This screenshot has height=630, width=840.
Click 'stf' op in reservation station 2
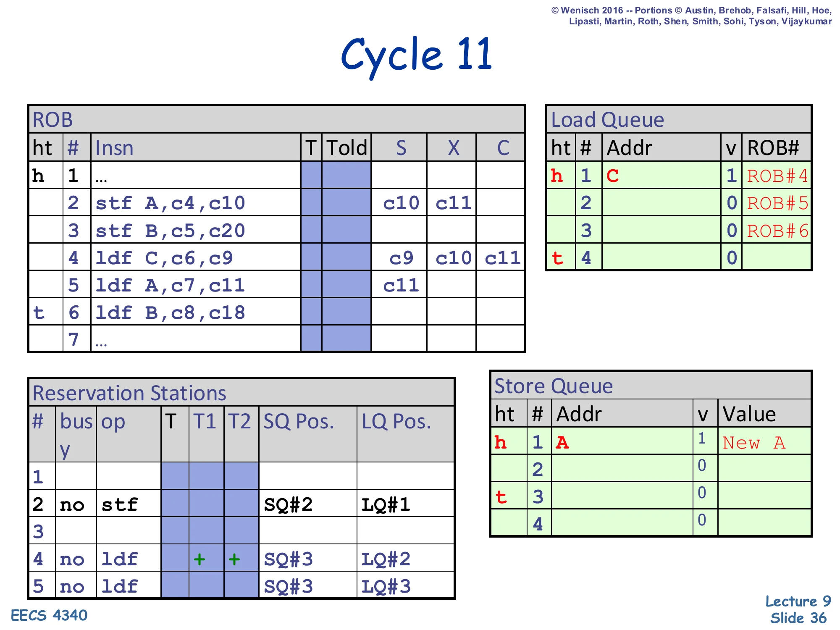pyautogui.click(x=120, y=504)
